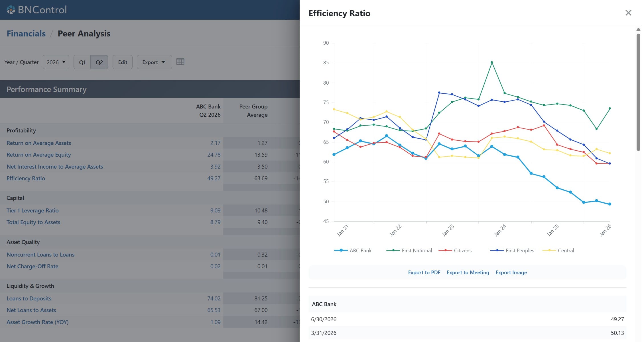
Task: Click the 50.13 value in panel
Action: pos(617,333)
